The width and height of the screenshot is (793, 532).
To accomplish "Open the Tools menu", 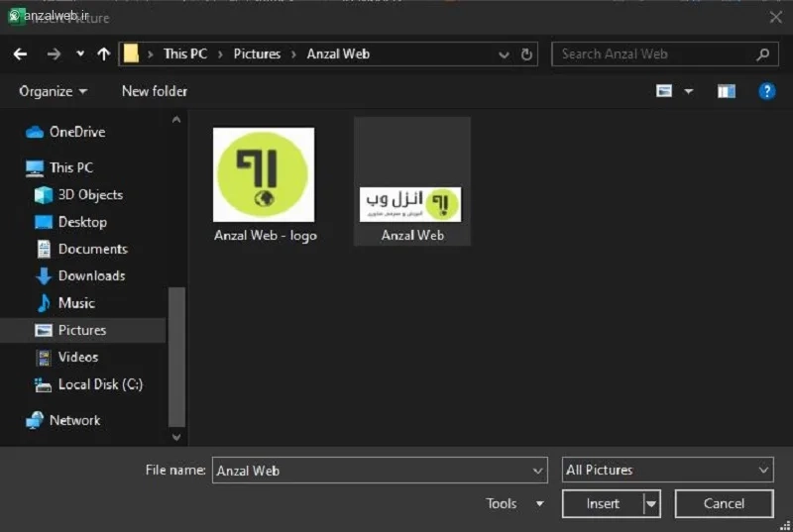I will 514,503.
